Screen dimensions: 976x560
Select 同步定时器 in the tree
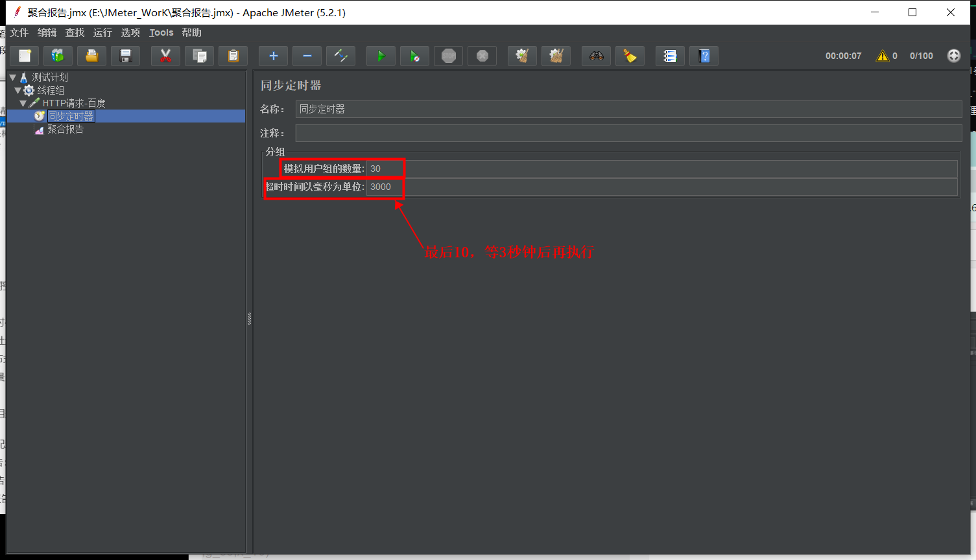(71, 116)
